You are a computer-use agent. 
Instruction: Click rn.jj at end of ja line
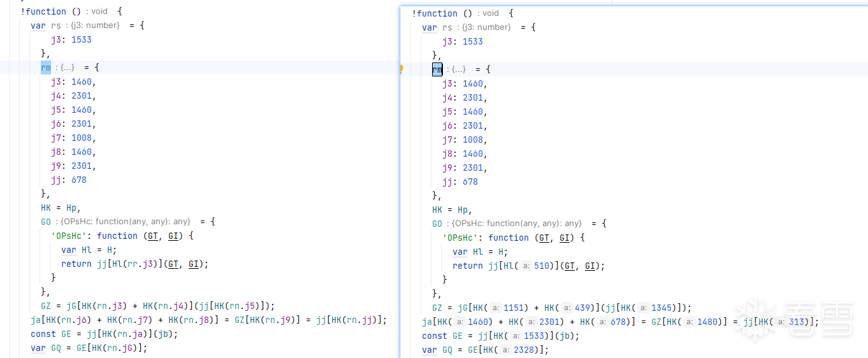pyautogui.click(x=360, y=320)
